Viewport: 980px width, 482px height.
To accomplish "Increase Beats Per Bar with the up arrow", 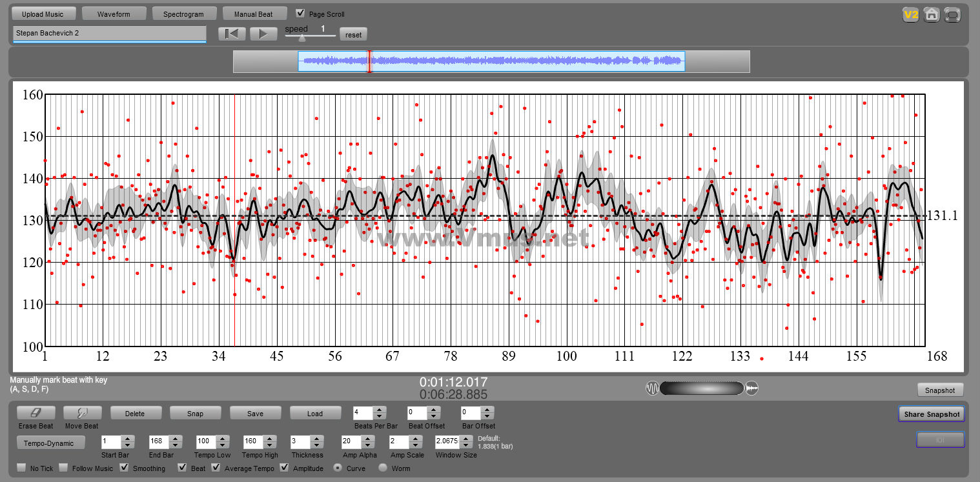I will (380, 409).
